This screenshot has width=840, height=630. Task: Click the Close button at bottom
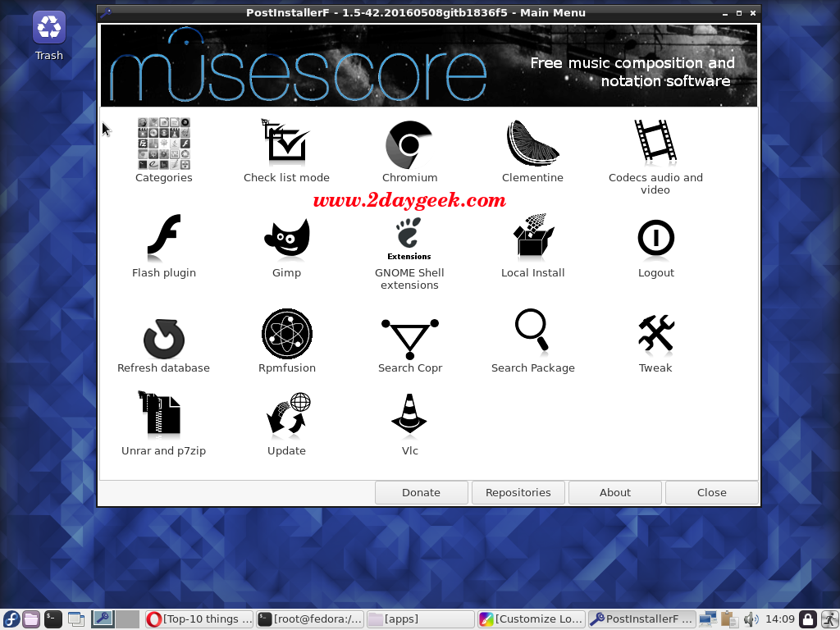pyautogui.click(x=712, y=492)
